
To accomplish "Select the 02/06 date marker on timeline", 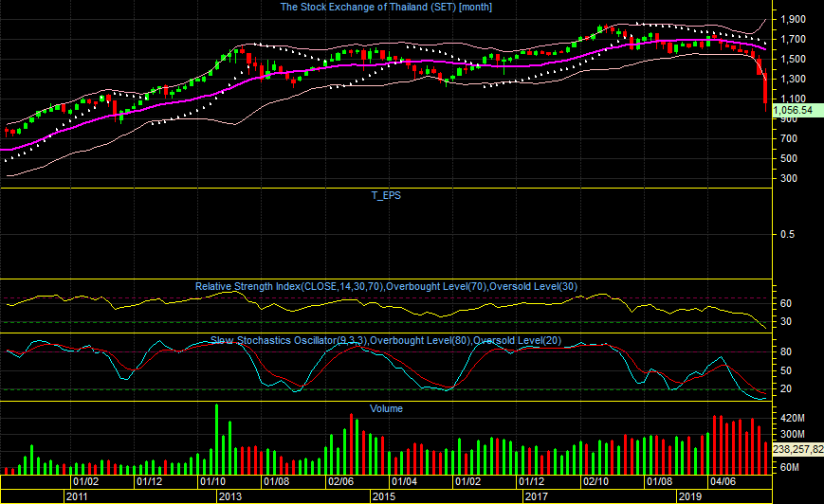I will point(340,481).
